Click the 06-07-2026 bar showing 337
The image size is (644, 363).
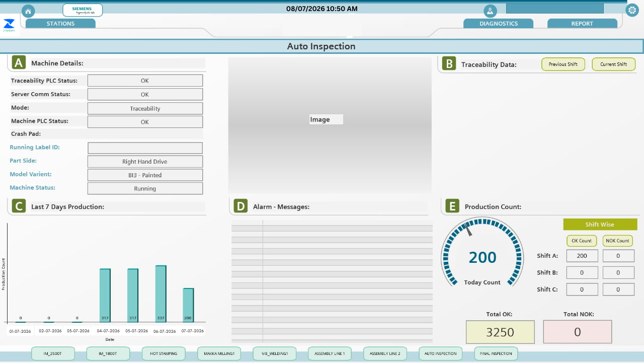[x=161, y=294]
